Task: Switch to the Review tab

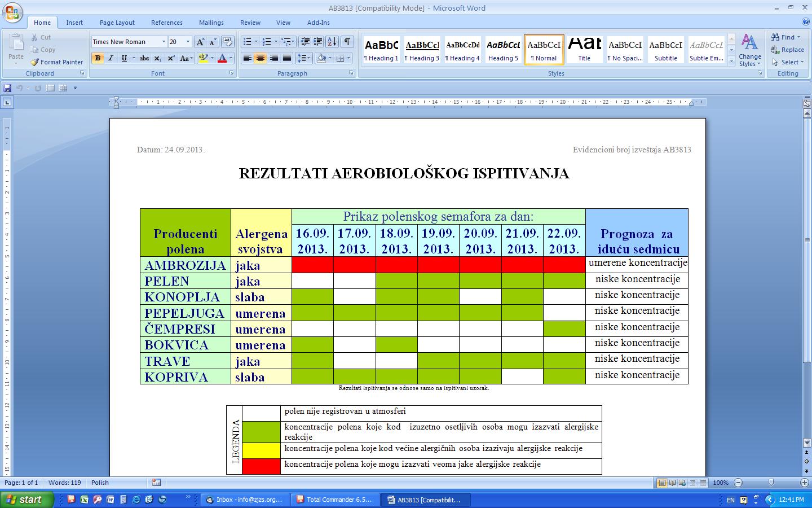Action: [x=250, y=23]
